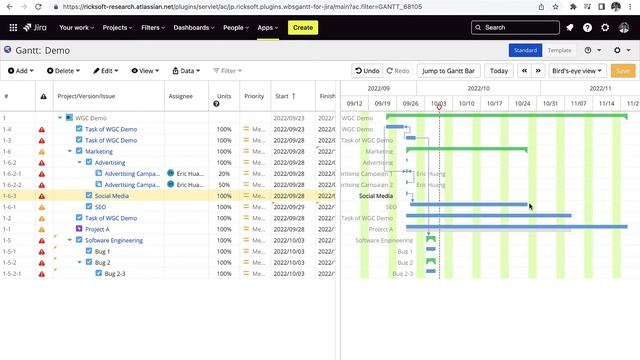
Task: Click the SEO blue Gantt bar
Action: click(x=469, y=204)
